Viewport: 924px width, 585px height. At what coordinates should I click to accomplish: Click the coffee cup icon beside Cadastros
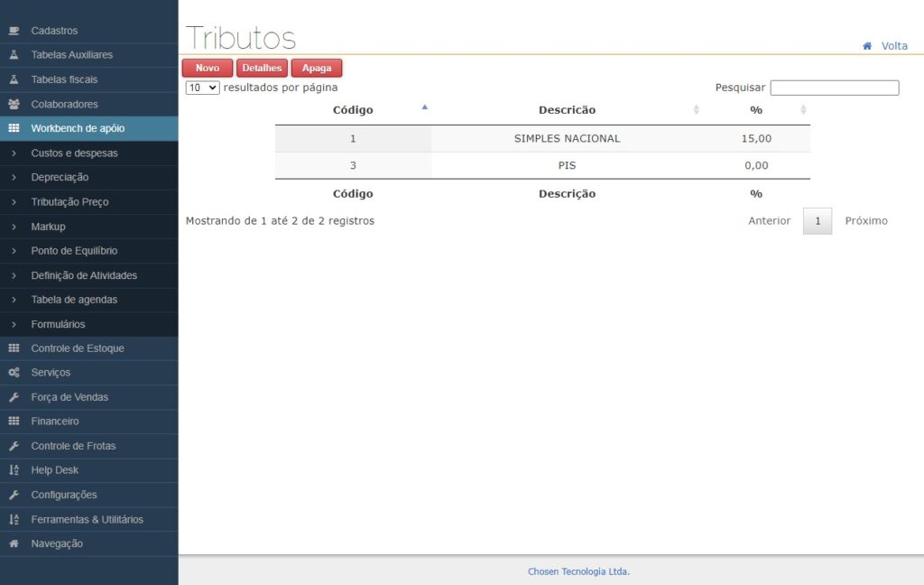[x=14, y=31]
